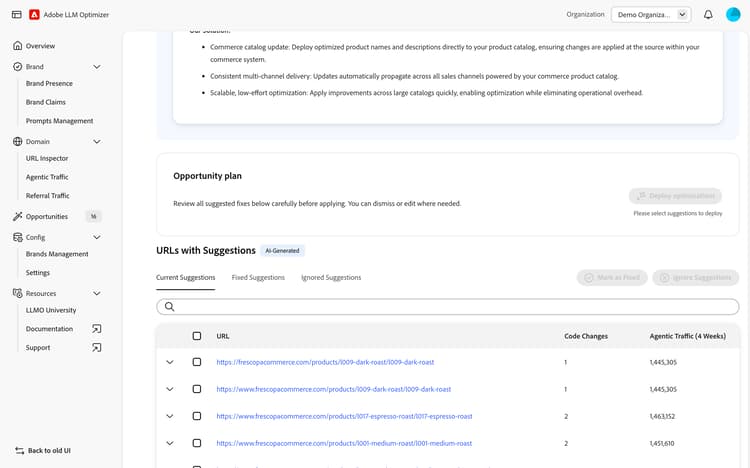Viewport: 750px width, 468px height.
Task: Open the non-www 1009-dark-roast URL link
Action: pyautogui.click(x=325, y=362)
